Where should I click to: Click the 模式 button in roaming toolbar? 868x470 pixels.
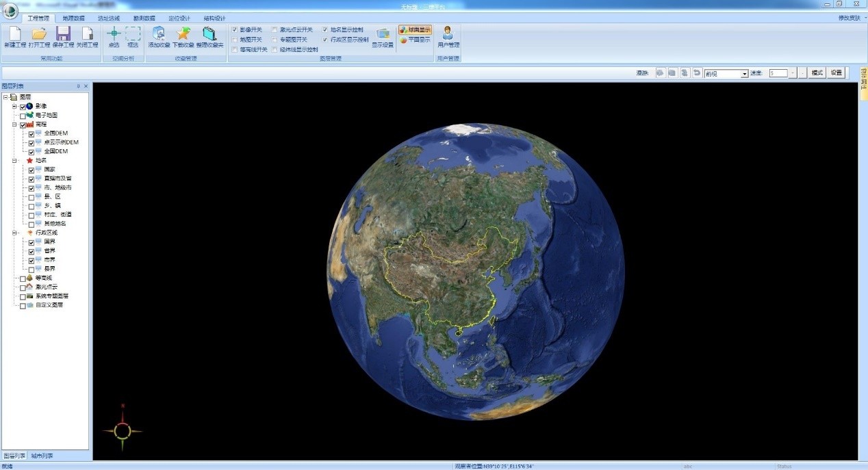817,73
